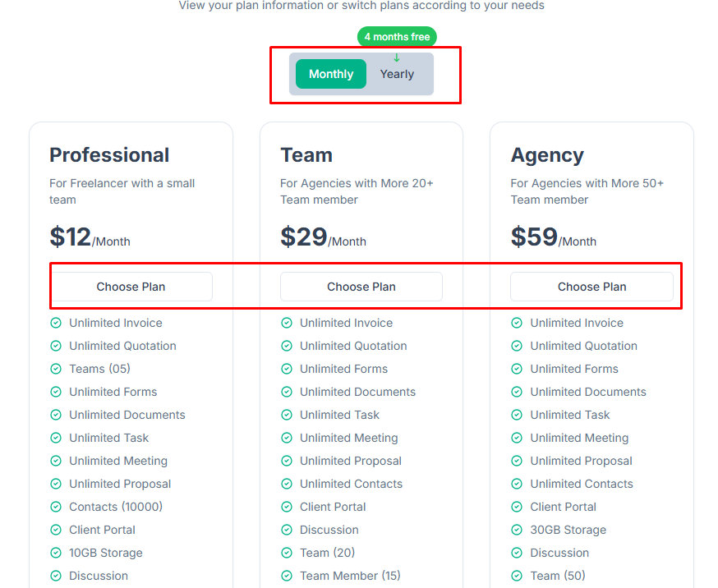The width and height of the screenshot is (718, 588).
Task: Click the checkmark icon next to Contacts (10000)
Action: [x=56, y=507]
